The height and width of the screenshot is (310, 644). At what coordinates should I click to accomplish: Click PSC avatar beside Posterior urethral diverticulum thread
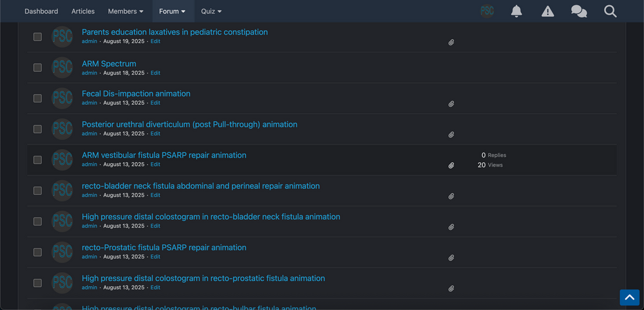(x=62, y=129)
